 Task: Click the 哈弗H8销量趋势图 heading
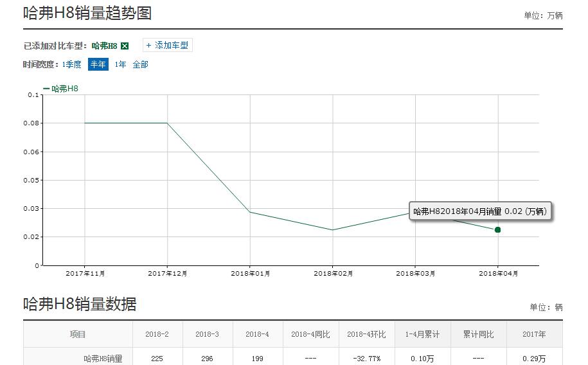tap(87, 13)
